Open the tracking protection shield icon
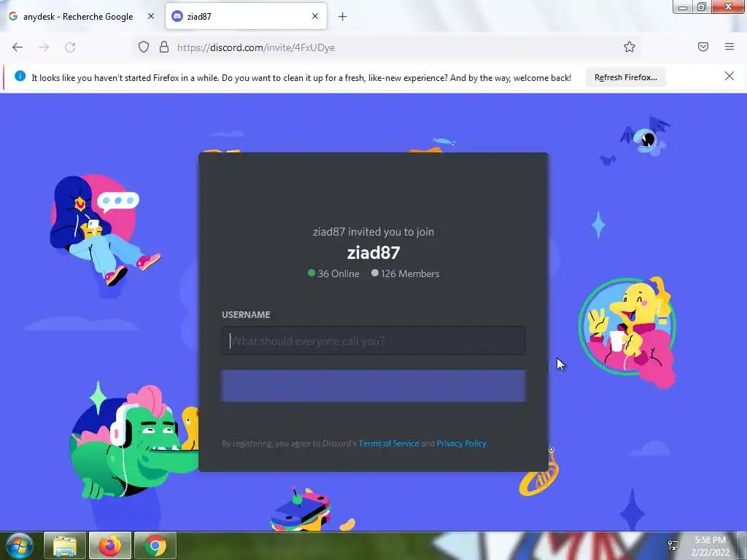Viewport: 747px width, 560px height. [x=144, y=47]
